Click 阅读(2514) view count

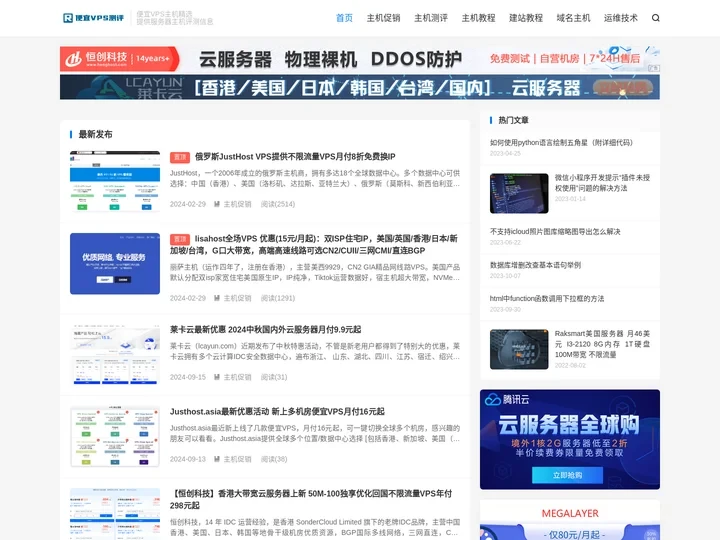point(278,204)
